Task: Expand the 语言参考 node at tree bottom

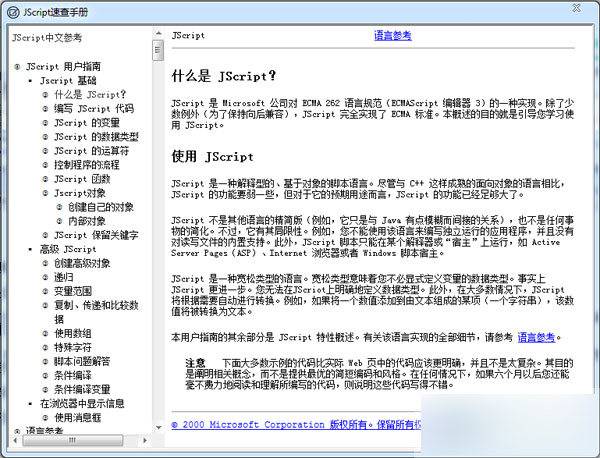Action: (17, 431)
